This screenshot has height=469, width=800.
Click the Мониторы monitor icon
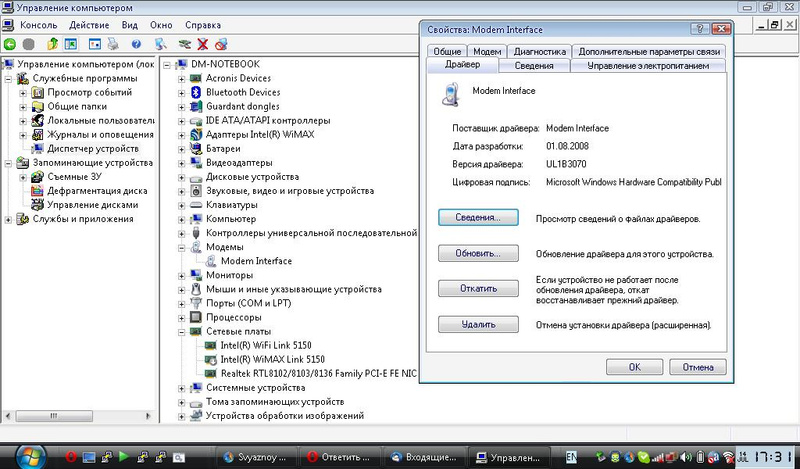tap(196, 275)
